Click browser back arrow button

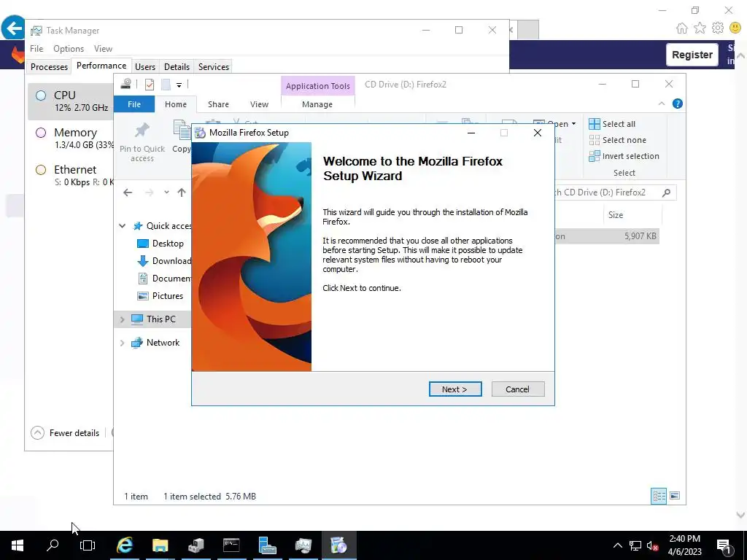coord(13,28)
